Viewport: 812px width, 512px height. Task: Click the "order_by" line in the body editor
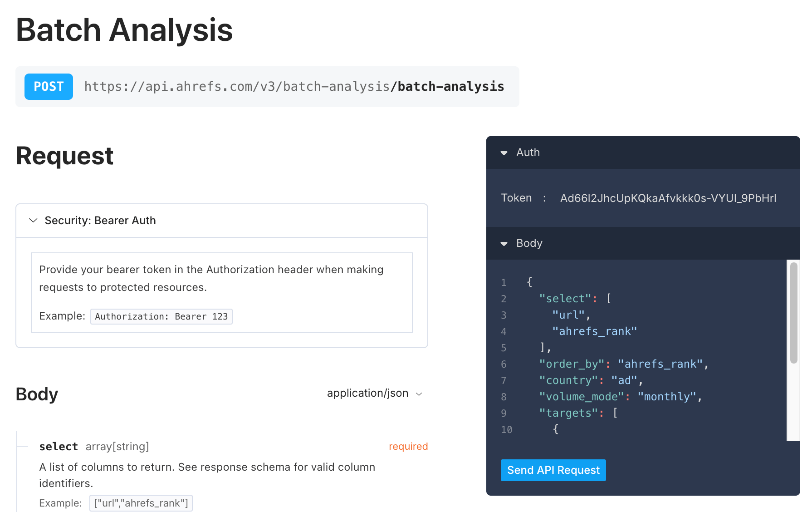click(623, 364)
